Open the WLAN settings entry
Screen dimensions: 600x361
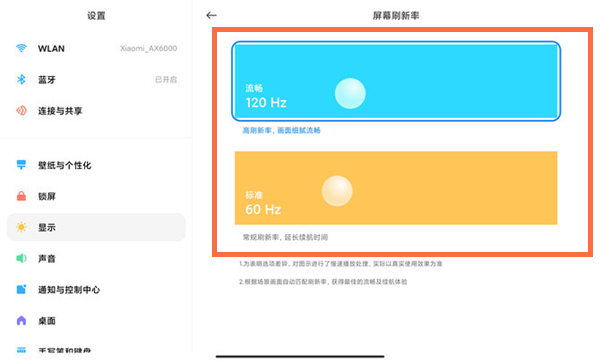96,48
